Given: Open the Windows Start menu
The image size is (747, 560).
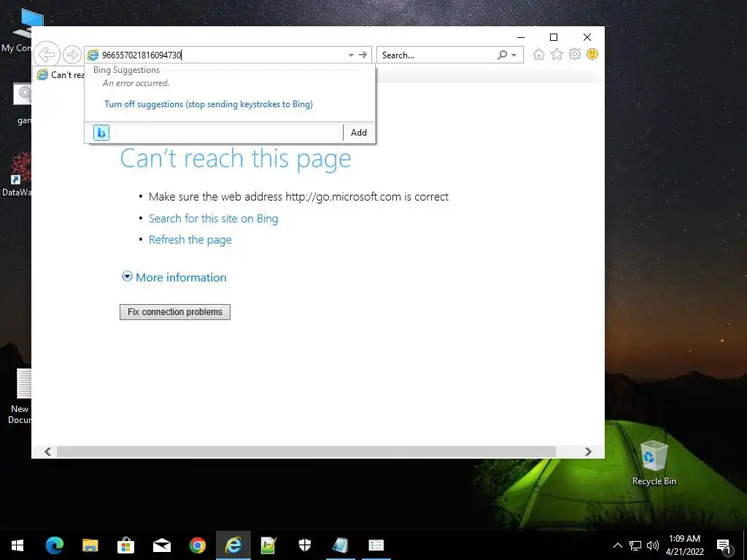Looking at the screenshot, I should coord(18,545).
